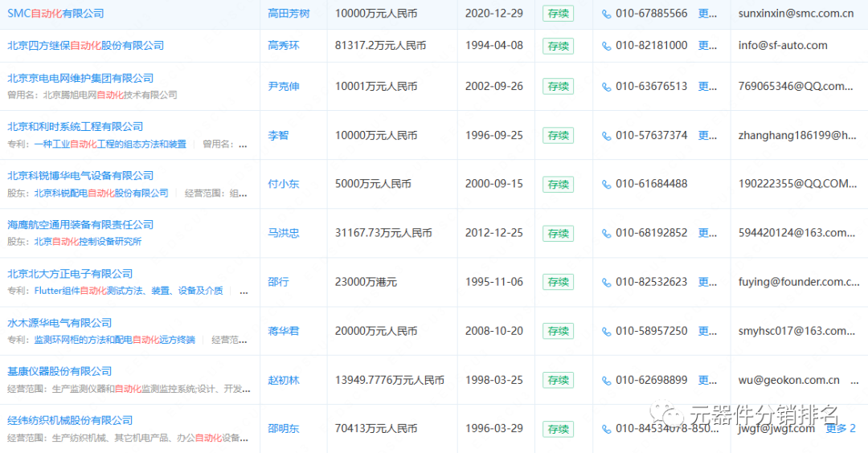
Task: Click 存续 status badge in SMC row
Action: pos(558,14)
